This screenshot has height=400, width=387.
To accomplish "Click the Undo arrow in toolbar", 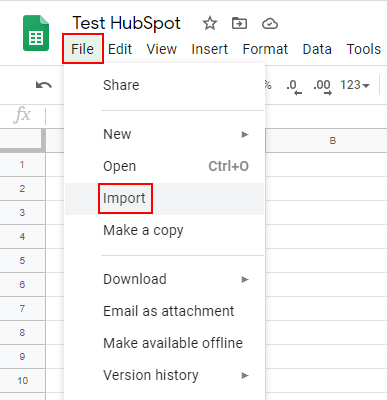I will [44, 85].
